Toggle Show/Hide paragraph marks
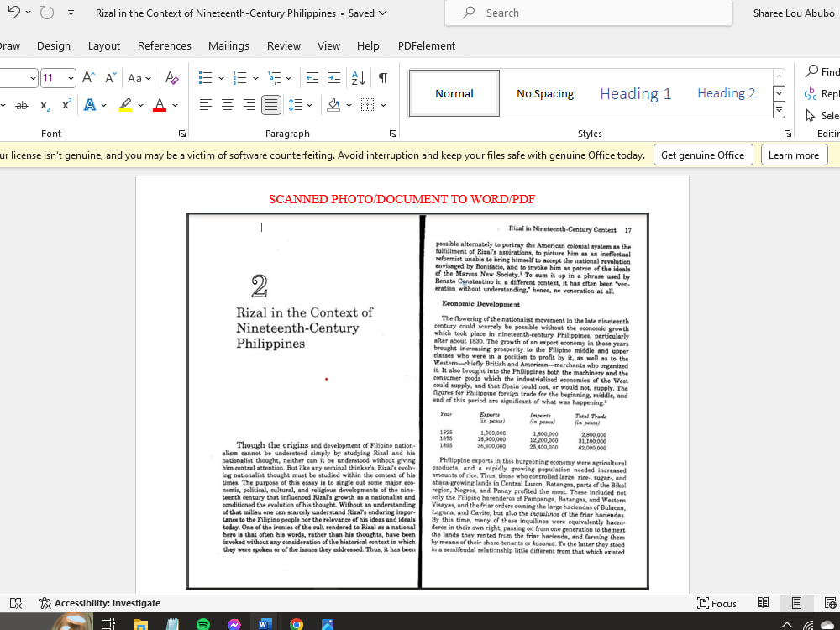This screenshot has width=840, height=630. point(383,78)
